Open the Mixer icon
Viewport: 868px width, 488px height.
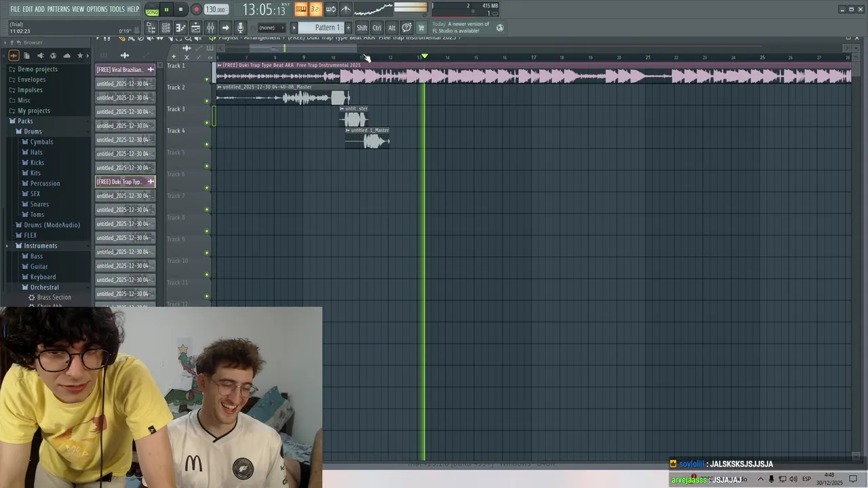pyautogui.click(x=210, y=28)
